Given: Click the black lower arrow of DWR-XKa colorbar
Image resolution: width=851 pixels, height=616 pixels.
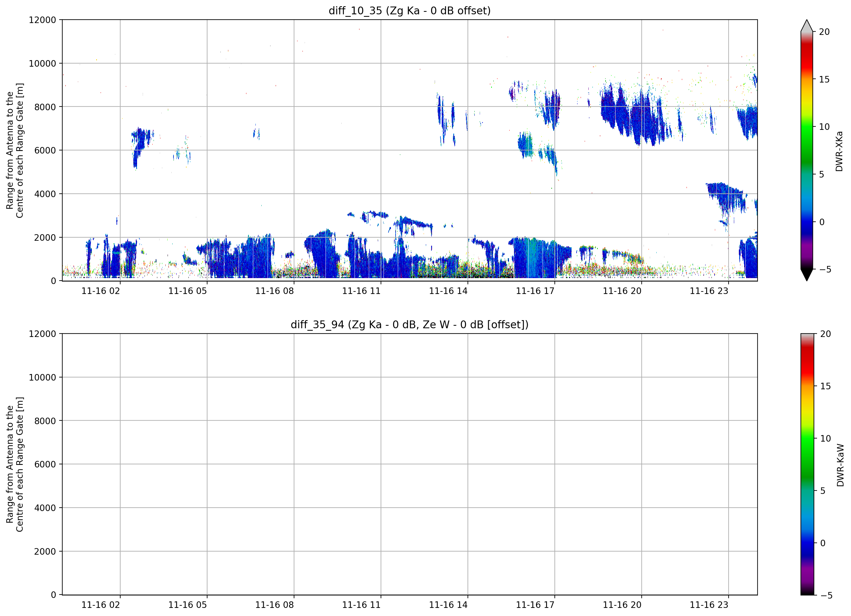Looking at the screenshot, I should point(807,274).
